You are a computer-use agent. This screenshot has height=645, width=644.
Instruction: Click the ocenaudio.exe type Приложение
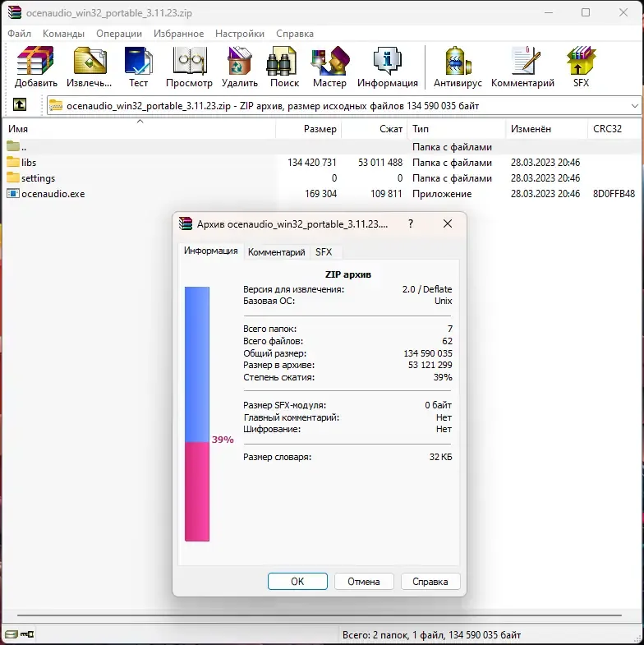point(442,194)
